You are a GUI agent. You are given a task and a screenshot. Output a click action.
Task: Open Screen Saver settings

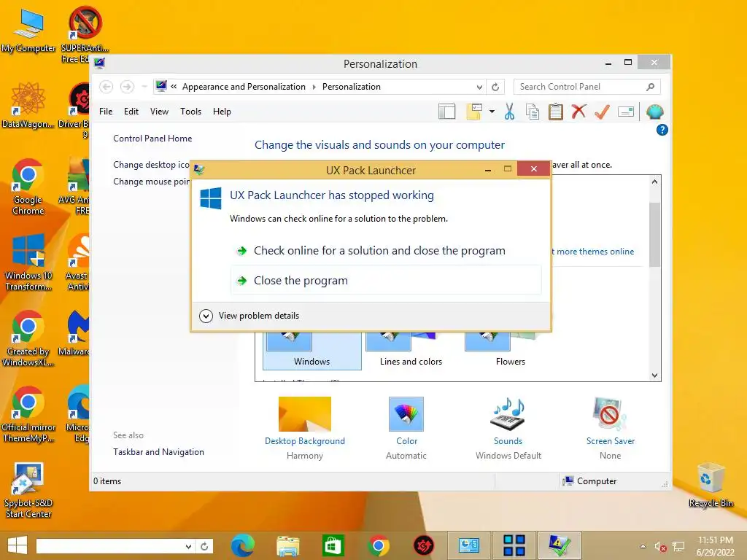coord(611,428)
